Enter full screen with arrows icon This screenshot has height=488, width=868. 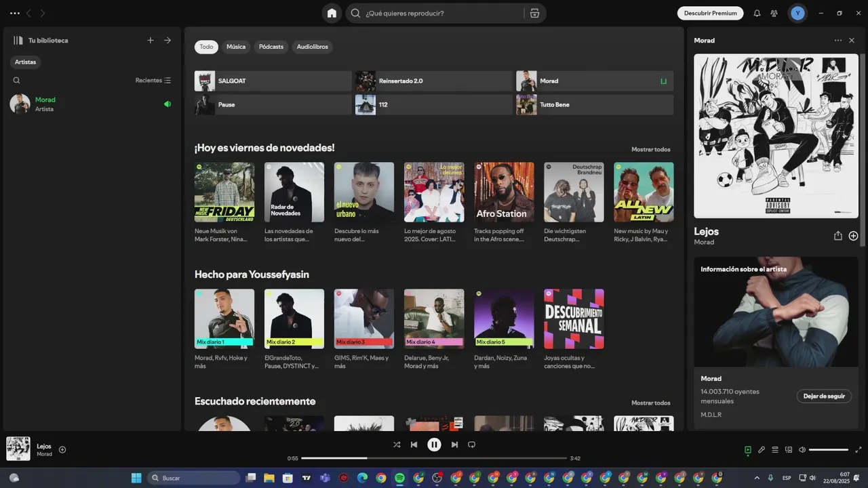(x=858, y=449)
